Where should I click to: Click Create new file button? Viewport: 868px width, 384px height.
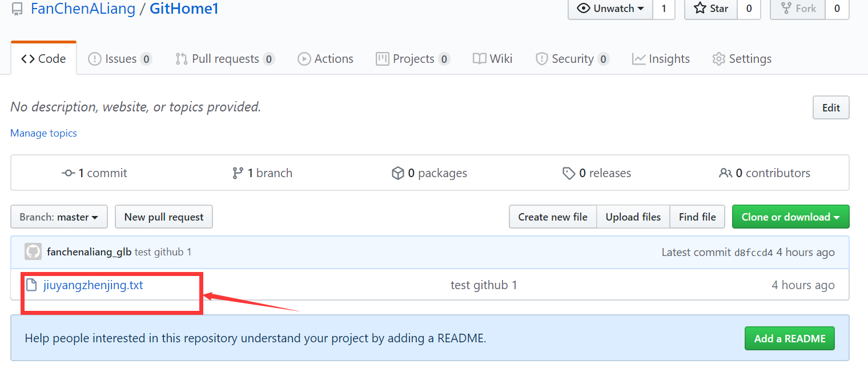[x=553, y=217]
